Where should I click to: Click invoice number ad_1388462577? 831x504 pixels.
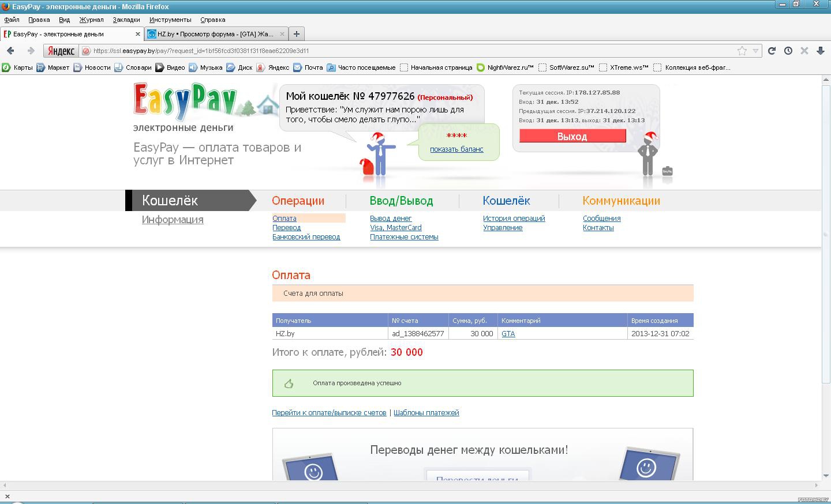pos(418,334)
